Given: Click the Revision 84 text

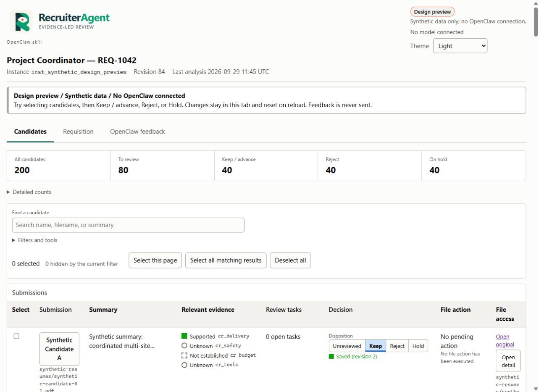Looking at the screenshot, I should tap(150, 72).
